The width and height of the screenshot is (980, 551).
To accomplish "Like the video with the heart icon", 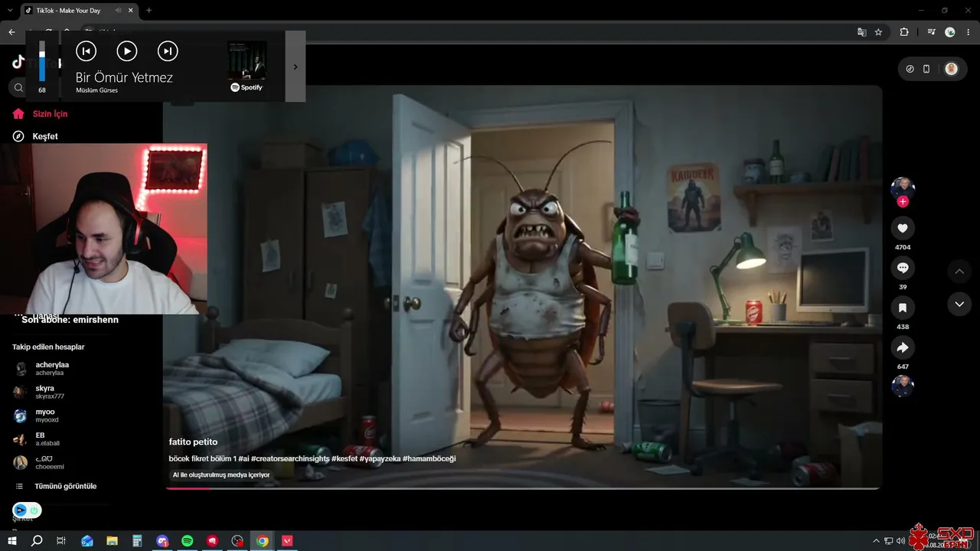I will (x=903, y=228).
